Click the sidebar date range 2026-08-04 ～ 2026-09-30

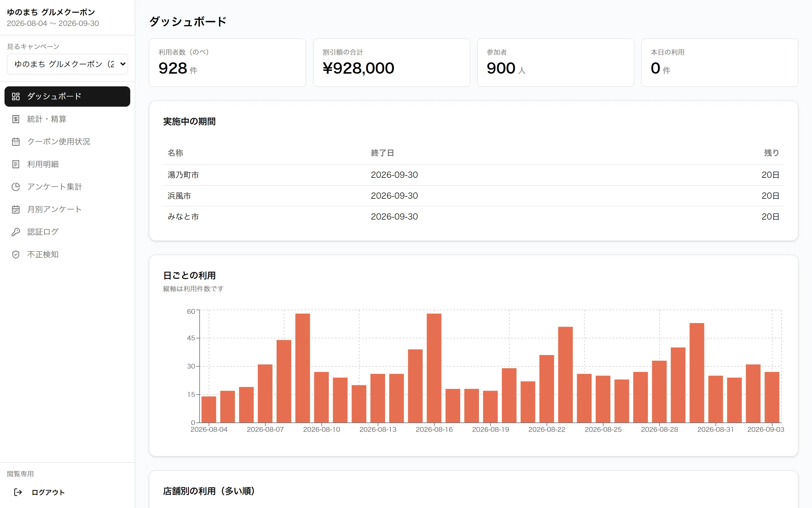tap(53, 23)
